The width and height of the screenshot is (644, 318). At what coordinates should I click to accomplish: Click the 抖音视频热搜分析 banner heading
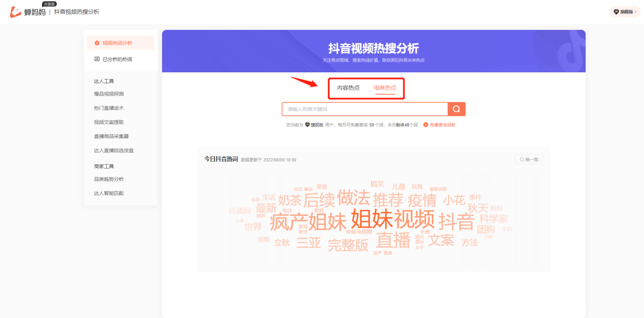point(373,48)
